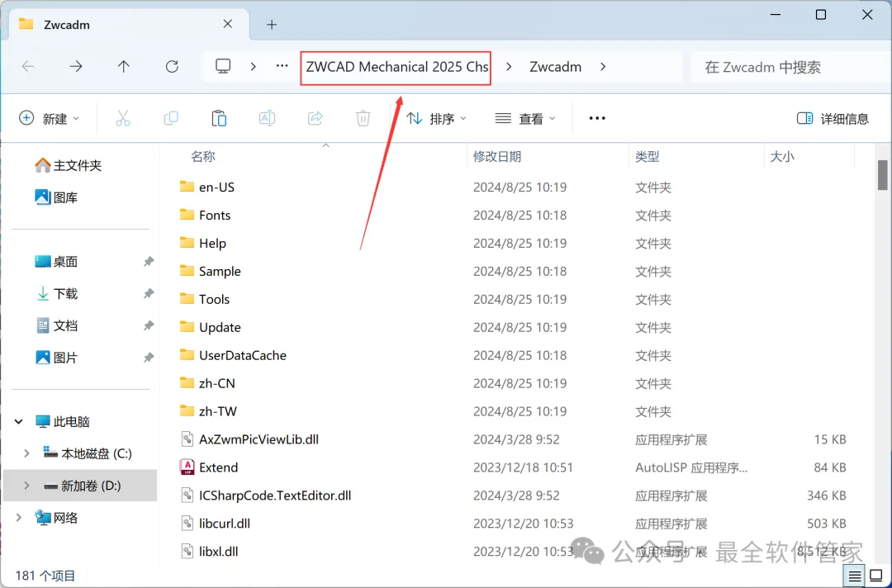Viewport: 892px width, 588px height.
Task: Open 图库 gallery in sidebar
Action: 56,197
